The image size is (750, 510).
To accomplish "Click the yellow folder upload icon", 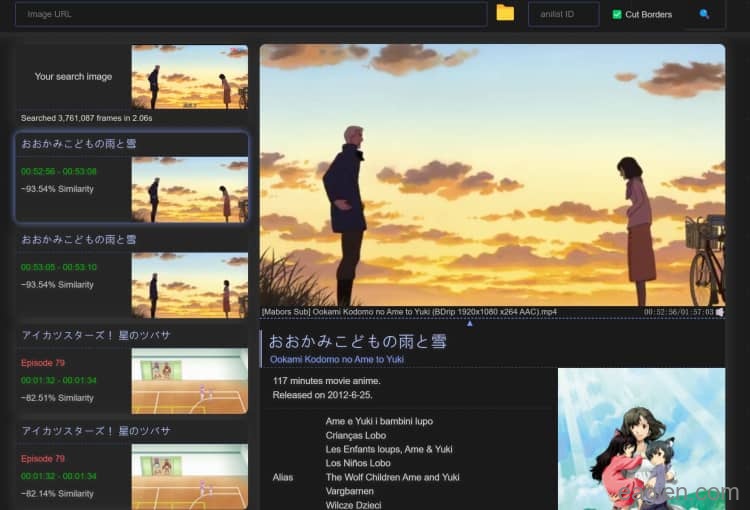I will click(x=505, y=14).
